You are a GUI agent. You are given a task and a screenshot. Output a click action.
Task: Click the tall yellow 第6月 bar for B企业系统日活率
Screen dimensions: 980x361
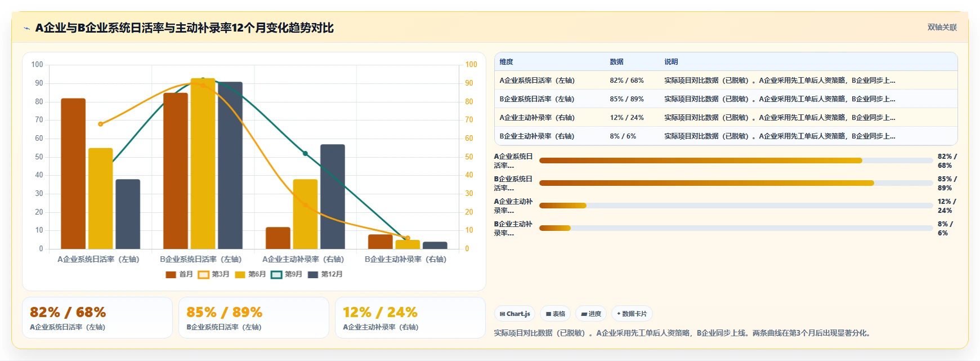203,163
